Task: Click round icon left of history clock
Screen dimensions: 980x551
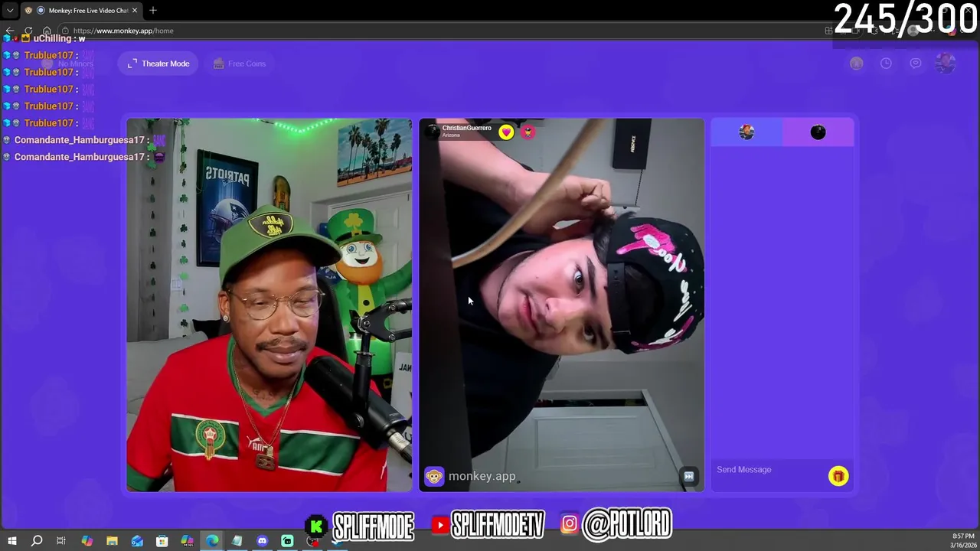Action: click(856, 64)
